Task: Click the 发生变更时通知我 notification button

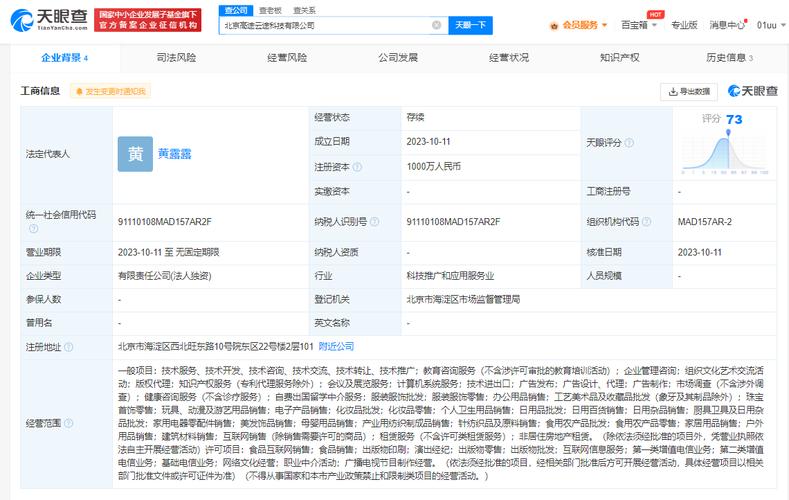Action: coord(110,91)
